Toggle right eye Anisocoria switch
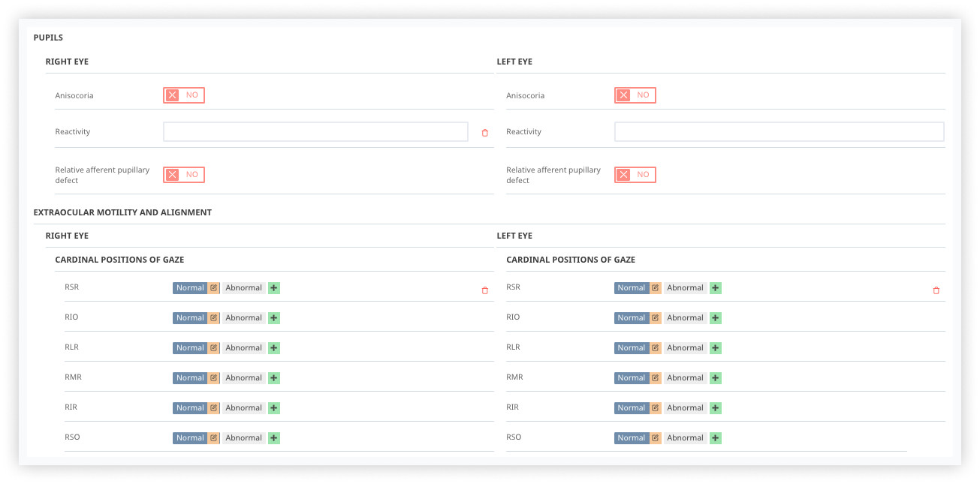 pyautogui.click(x=184, y=95)
